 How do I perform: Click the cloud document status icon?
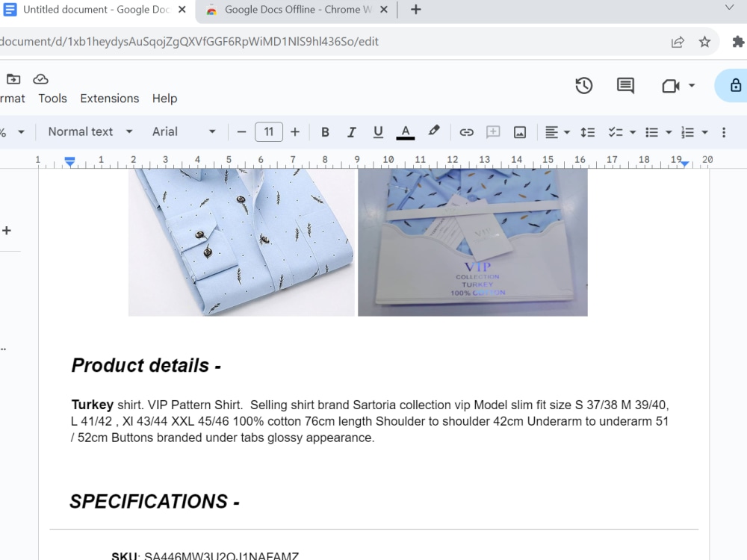(x=40, y=78)
